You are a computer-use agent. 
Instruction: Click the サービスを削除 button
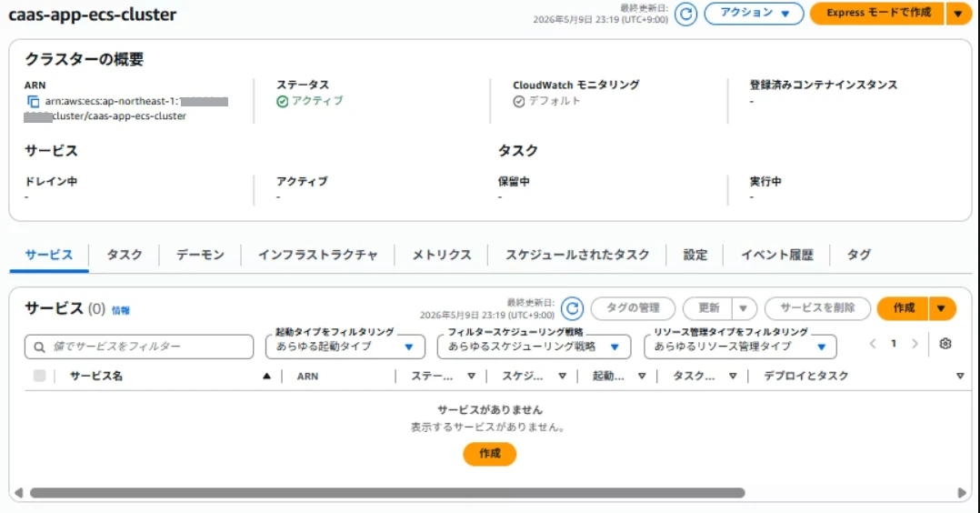click(817, 307)
